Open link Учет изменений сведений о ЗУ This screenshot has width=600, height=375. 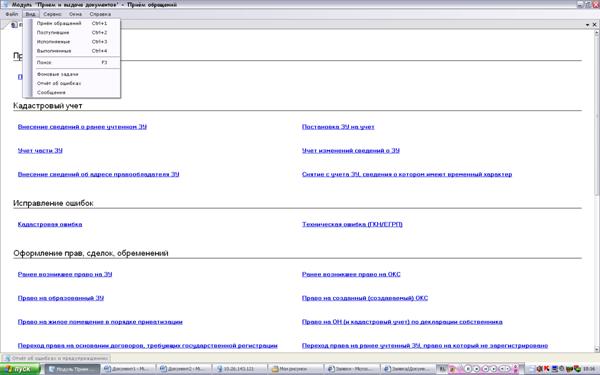[x=351, y=150]
